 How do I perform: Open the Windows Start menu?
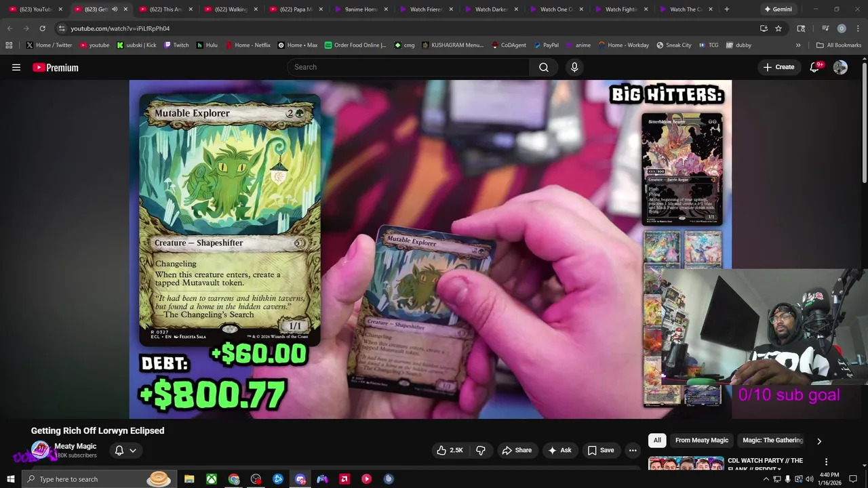[x=10, y=479]
